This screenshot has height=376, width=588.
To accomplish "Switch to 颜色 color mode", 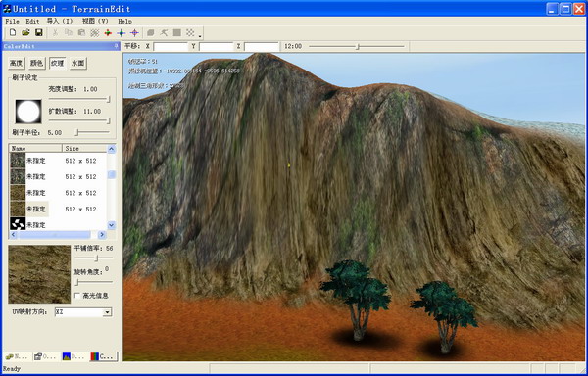I will 37,64.
